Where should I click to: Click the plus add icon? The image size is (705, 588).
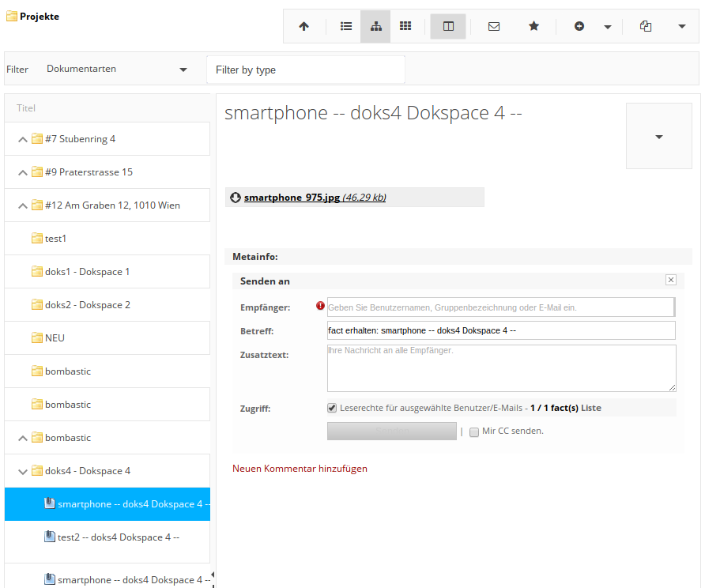[x=579, y=26]
